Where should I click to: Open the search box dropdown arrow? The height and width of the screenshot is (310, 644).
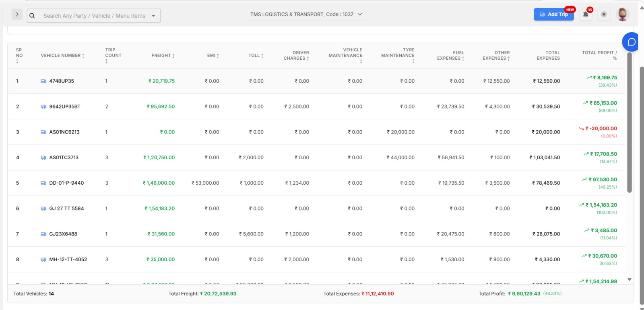click(x=153, y=16)
